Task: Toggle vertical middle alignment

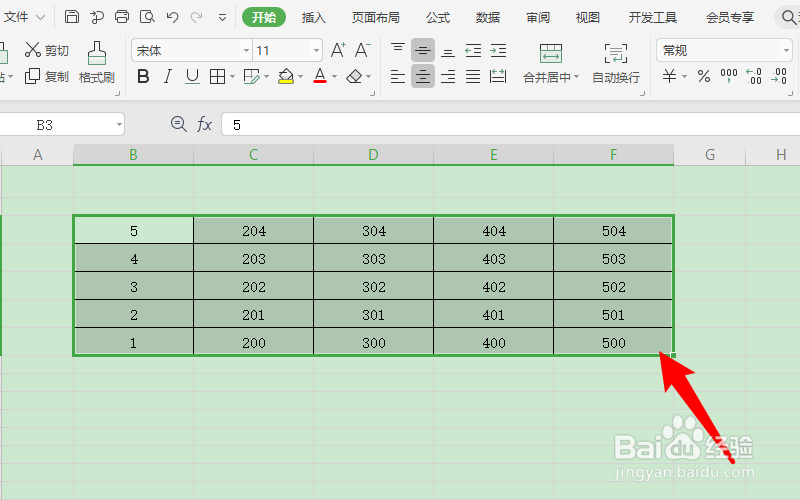Action: click(423, 50)
